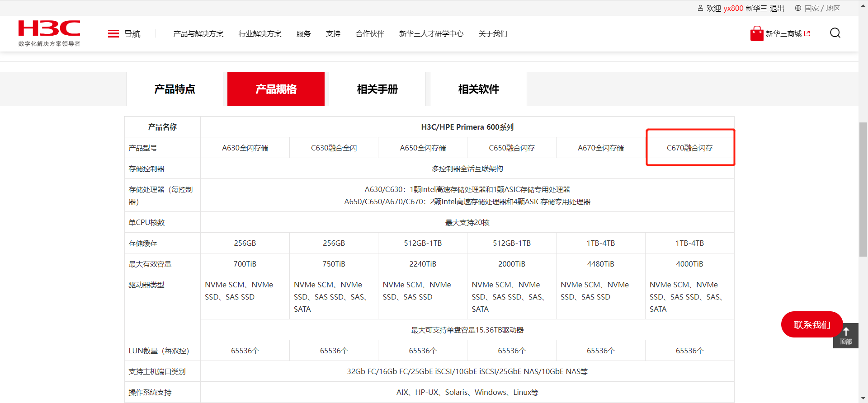This screenshot has width=868, height=403.
Task: Select the C650融合闪存 cell
Action: pos(512,148)
